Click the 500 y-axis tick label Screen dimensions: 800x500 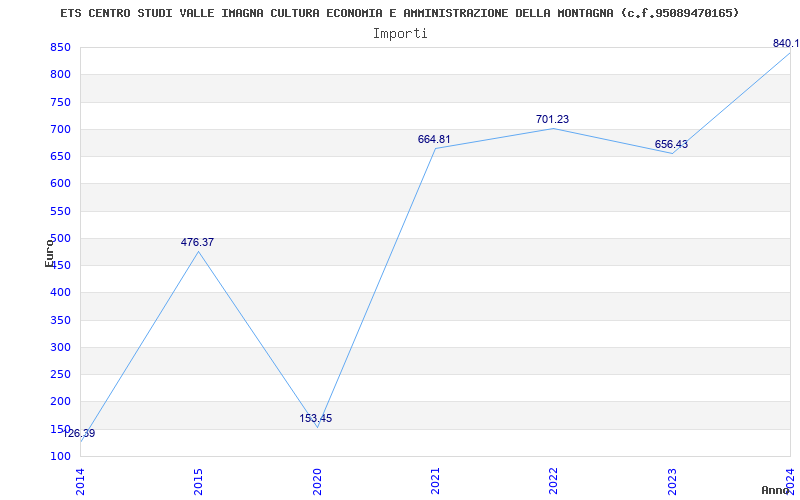[x=60, y=238]
